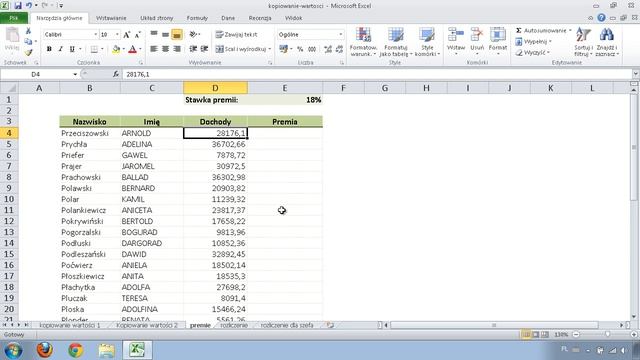
Task: Click the Autosumowanie button
Action: 541,31
